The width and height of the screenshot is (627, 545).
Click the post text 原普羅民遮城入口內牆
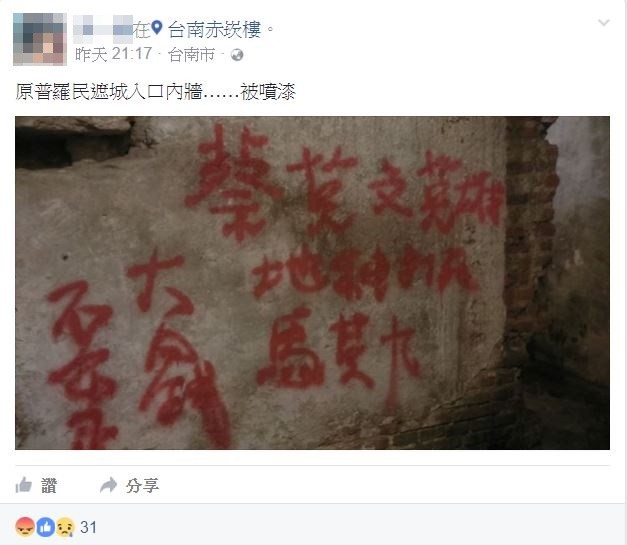click(109, 92)
